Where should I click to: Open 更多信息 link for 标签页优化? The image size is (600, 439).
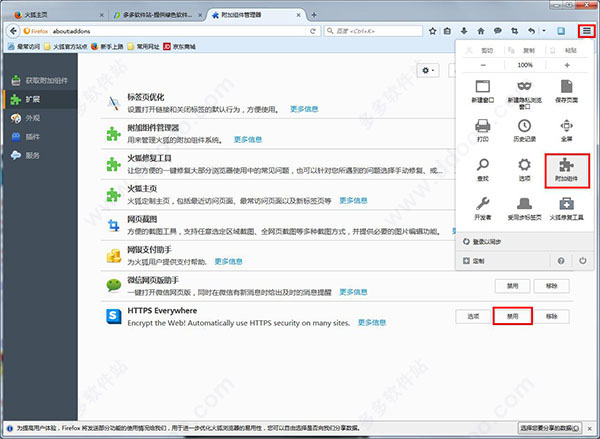(x=304, y=109)
